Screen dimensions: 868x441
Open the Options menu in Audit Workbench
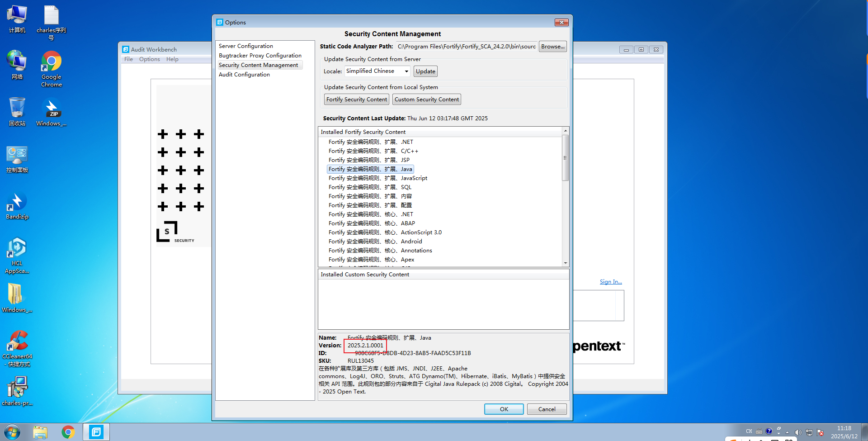coord(150,59)
